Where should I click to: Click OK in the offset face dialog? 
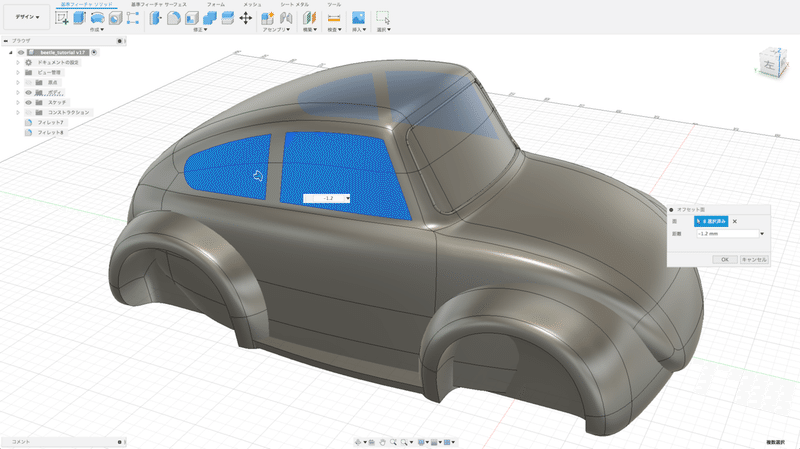(724, 260)
